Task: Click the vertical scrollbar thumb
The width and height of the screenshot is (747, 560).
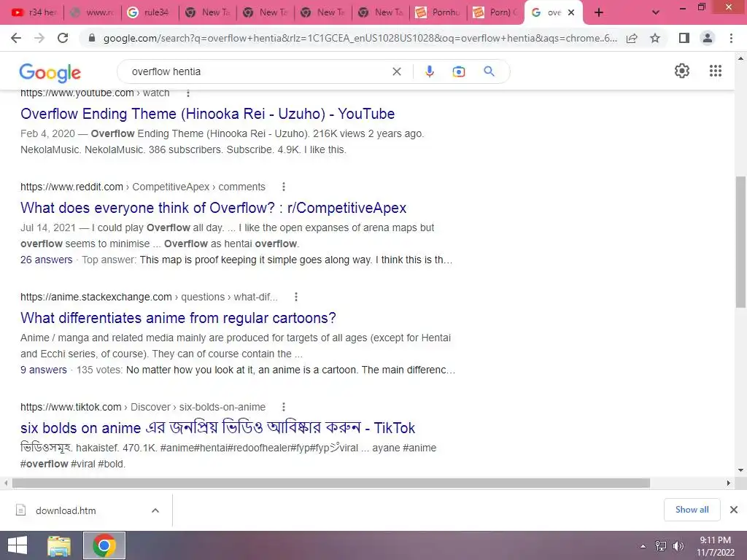Action: pyautogui.click(x=740, y=242)
